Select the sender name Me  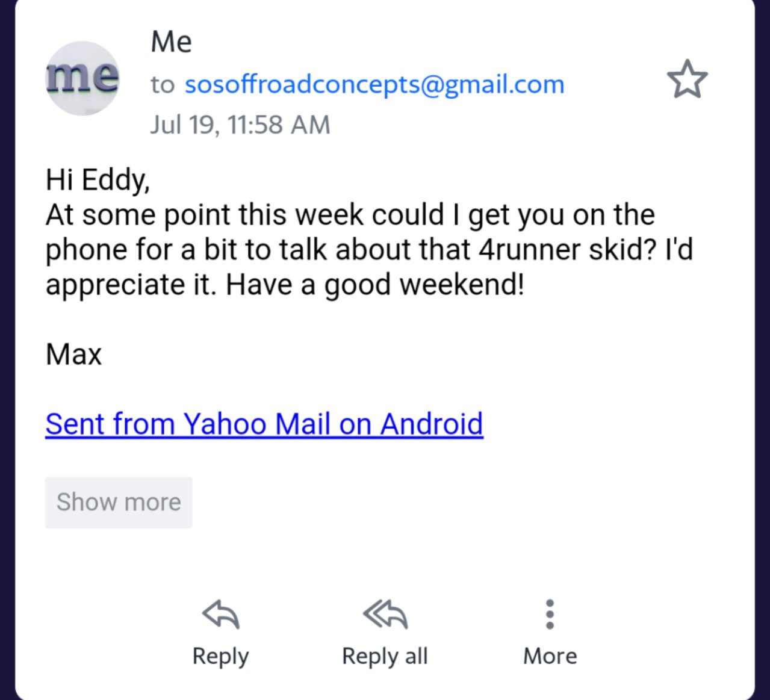point(172,42)
